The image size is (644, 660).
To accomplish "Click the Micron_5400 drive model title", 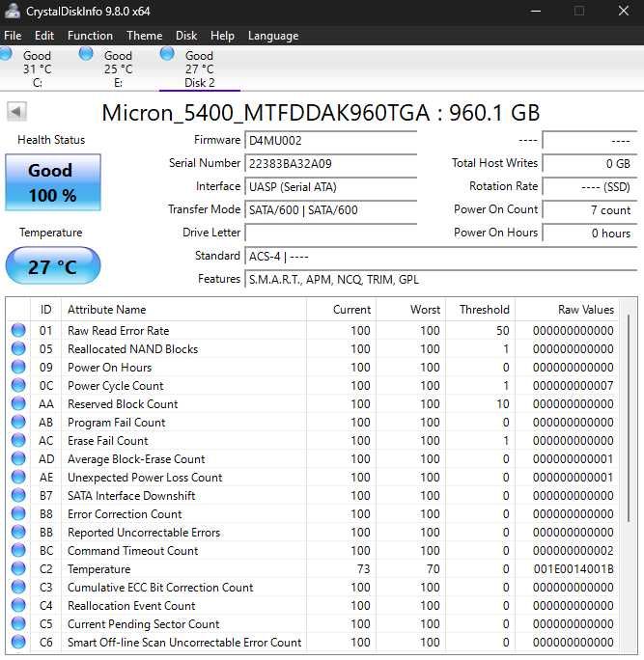I will coord(321,112).
